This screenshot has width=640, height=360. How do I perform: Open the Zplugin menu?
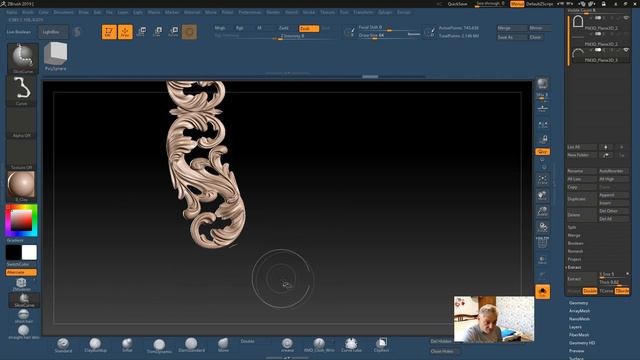click(385, 12)
